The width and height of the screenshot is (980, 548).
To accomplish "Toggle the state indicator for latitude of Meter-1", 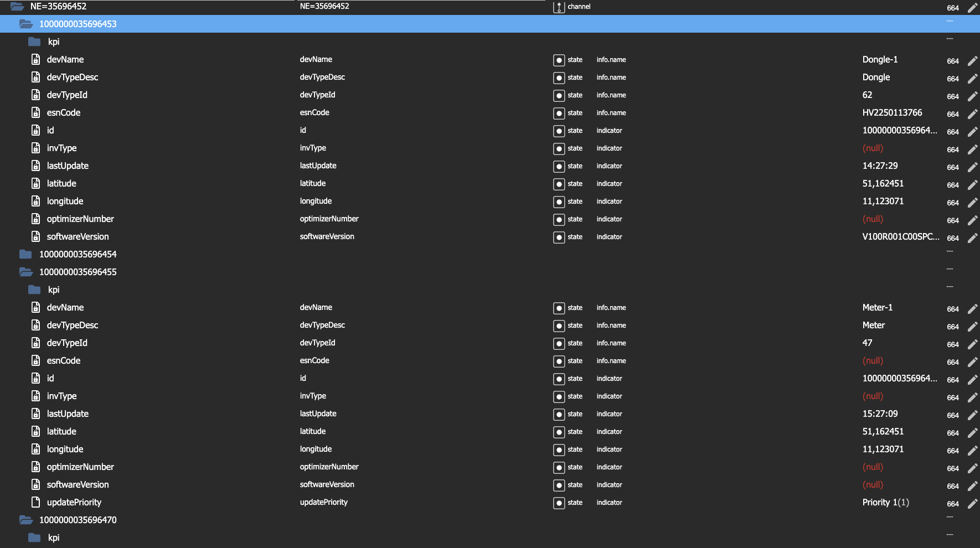I will pyautogui.click(x=559, y=432).
